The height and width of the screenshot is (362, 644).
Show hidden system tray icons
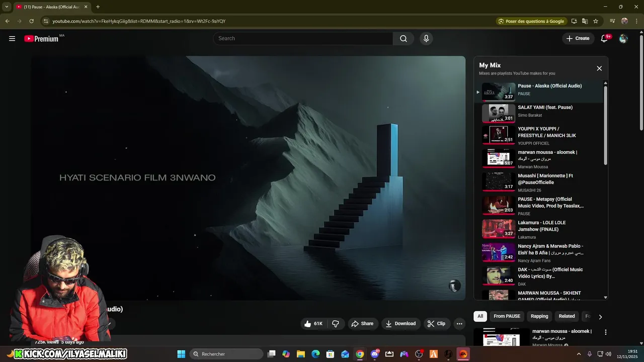point(579,354)
